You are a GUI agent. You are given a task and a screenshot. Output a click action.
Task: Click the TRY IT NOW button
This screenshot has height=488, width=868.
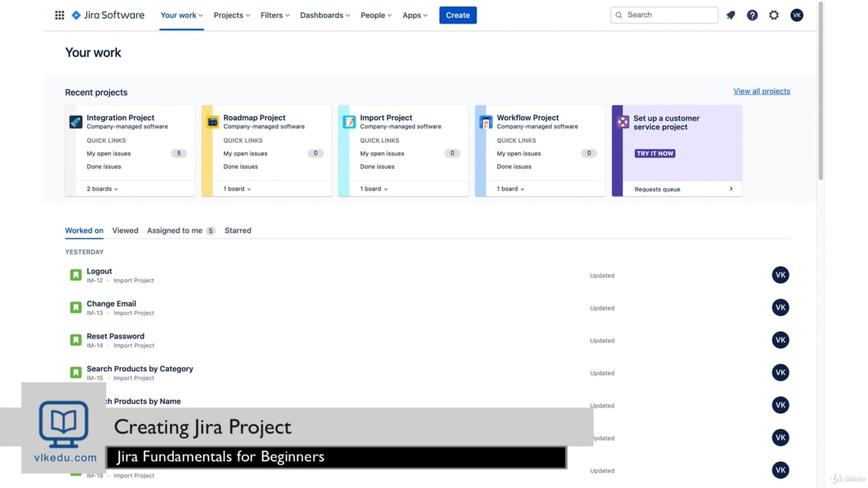click(655, 153)
